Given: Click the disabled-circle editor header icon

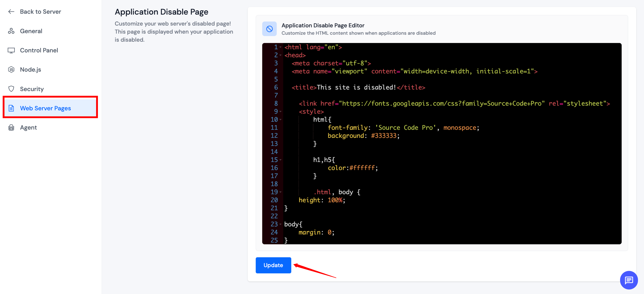Looking at the screenshot, I should point(269,29).
